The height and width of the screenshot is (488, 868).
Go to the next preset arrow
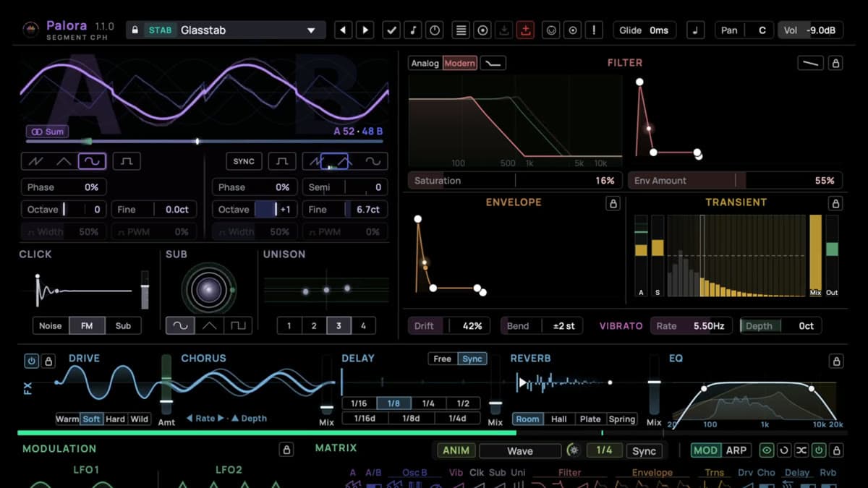click(x=365, y=30)
